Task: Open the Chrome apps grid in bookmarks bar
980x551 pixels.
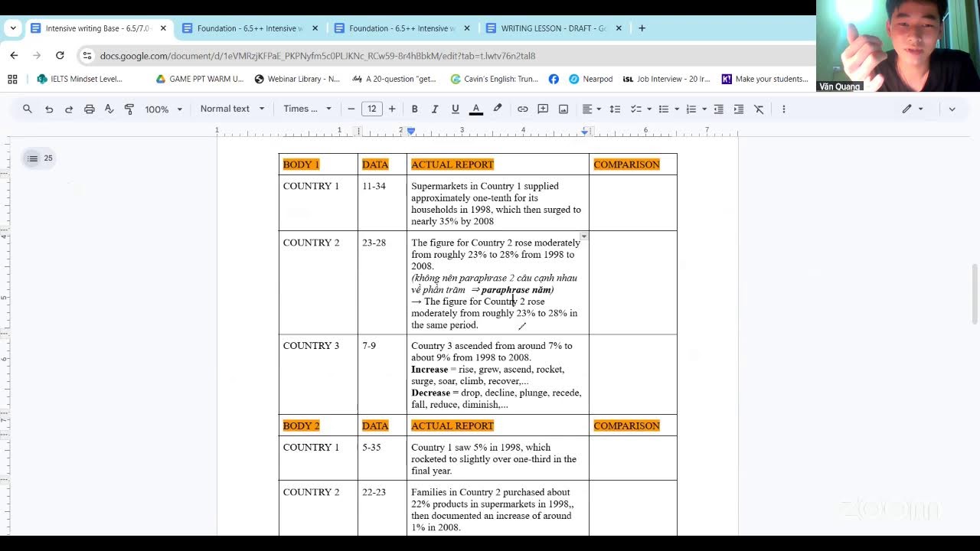Action: coord(12,79)
